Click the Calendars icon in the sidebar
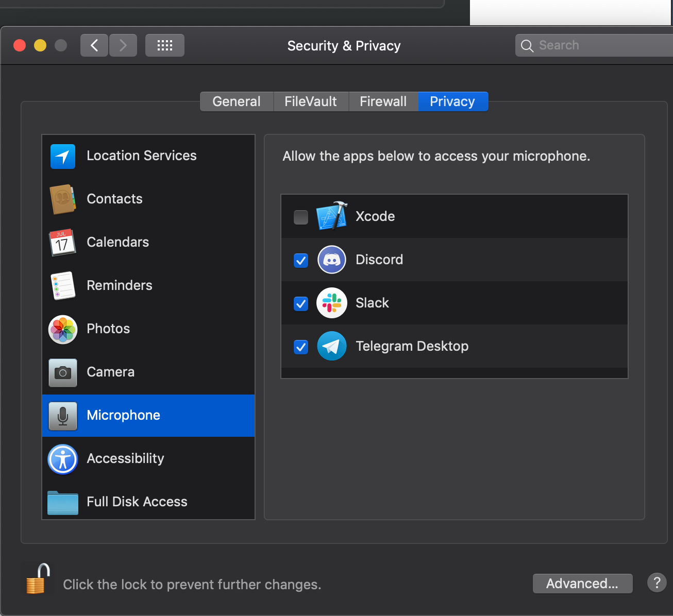 pos(62,243)
